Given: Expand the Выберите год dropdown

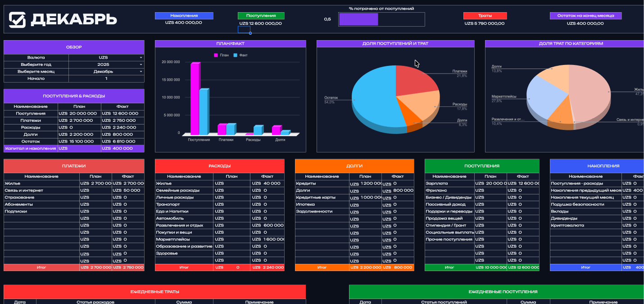Looking at the screenshot, I should click(x=141, y=64).
